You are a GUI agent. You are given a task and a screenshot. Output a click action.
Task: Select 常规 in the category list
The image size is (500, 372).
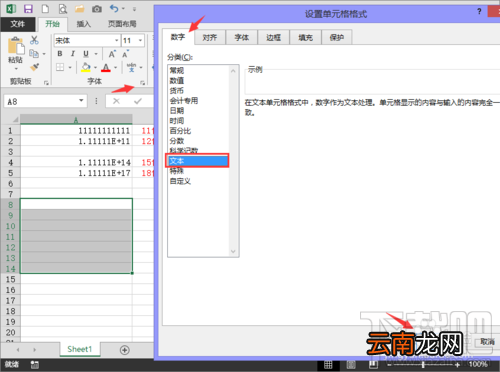177,70
